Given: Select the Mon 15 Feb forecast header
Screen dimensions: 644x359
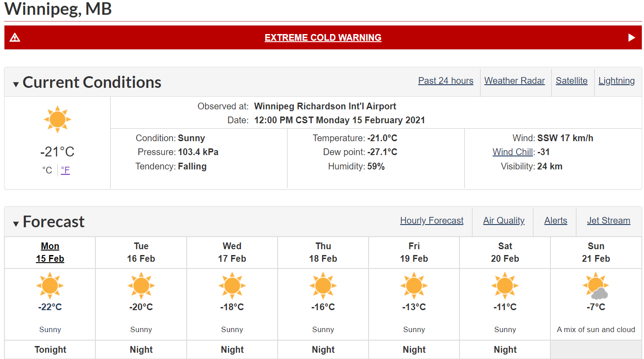Looking at the screenshot, I should (x=50, y=252).
